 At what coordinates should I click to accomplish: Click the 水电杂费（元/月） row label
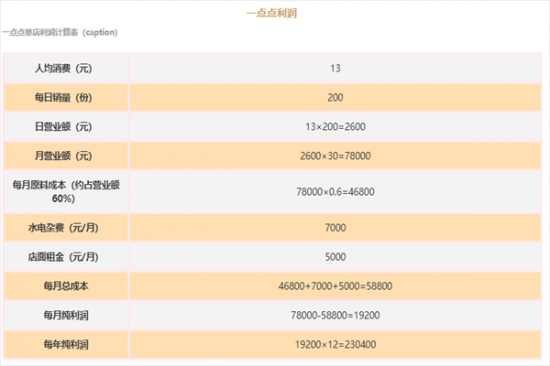63,228
